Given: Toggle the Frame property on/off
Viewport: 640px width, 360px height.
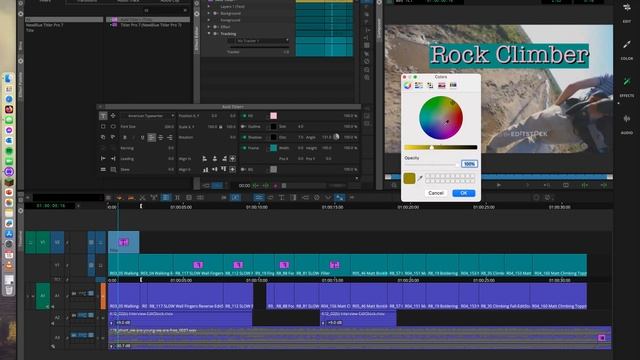Looking at the screenshot, I should tap(244, 148).
